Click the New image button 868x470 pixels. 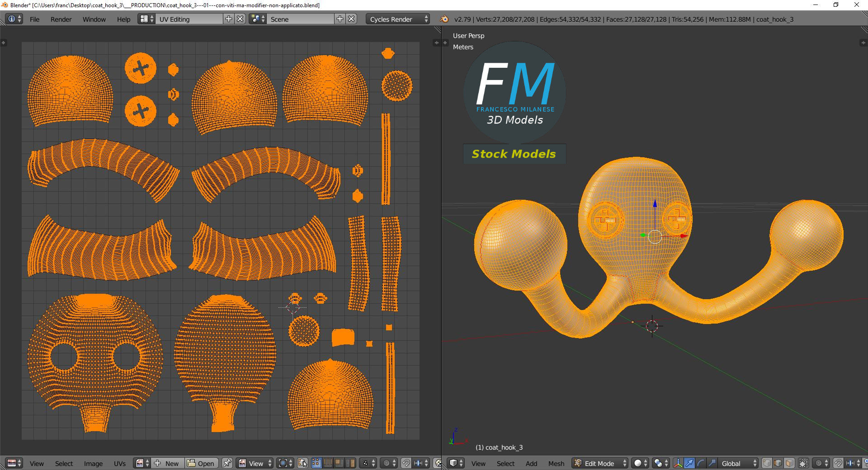pos(168,463)
